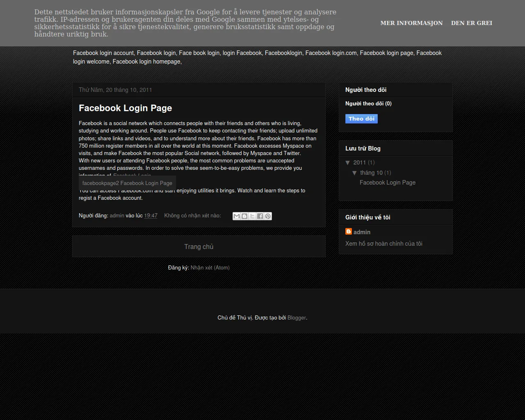Go to Trang chủ home link
Screen dimensions: 525x420
coord(199,247)
